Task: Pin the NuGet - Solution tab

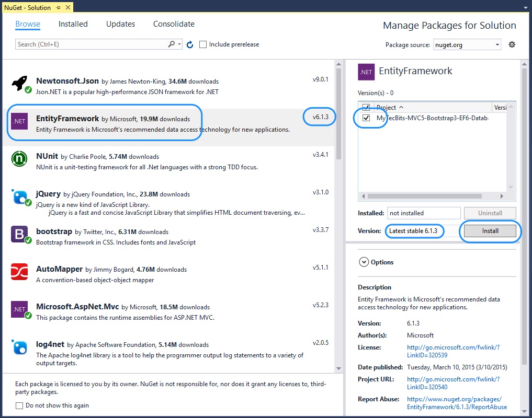Action: 59,7
